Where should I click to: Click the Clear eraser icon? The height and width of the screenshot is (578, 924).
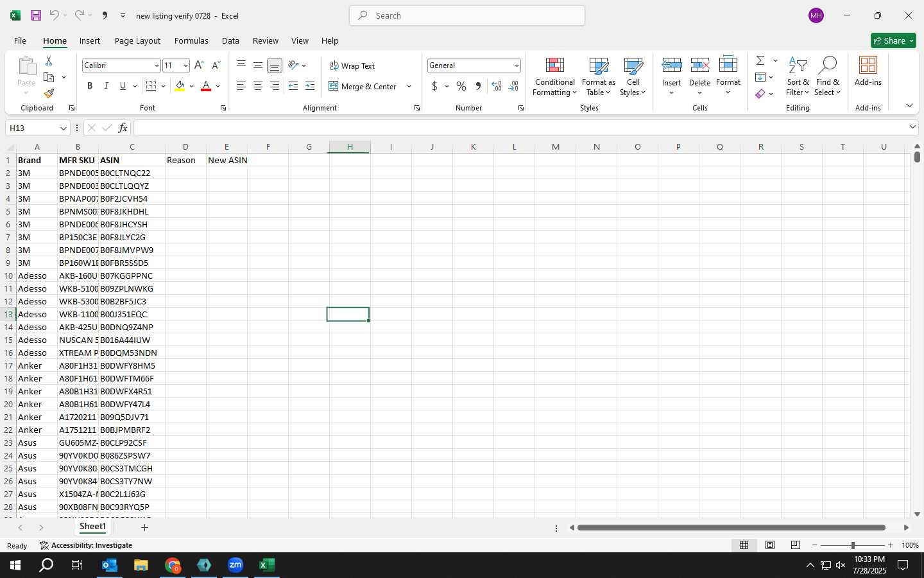(760, 94)
